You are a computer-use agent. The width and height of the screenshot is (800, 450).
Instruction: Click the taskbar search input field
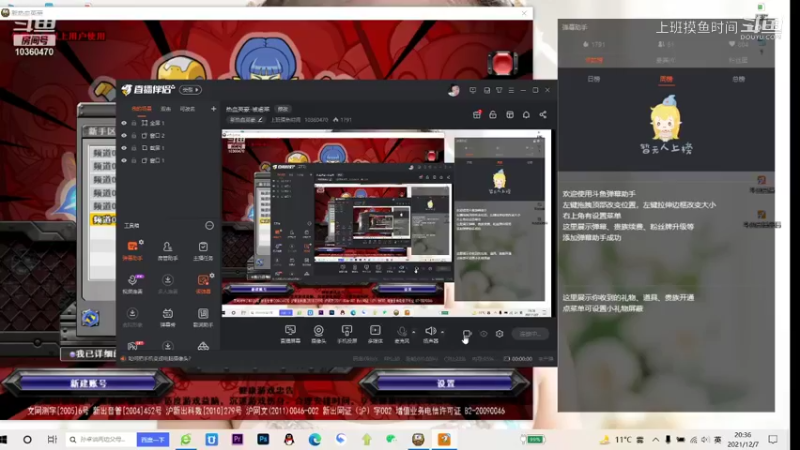coord(101,439)
